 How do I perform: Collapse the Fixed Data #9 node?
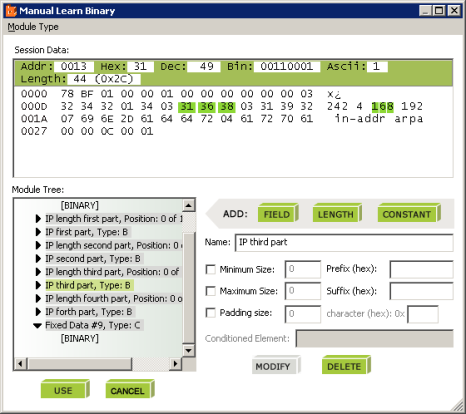38,325
